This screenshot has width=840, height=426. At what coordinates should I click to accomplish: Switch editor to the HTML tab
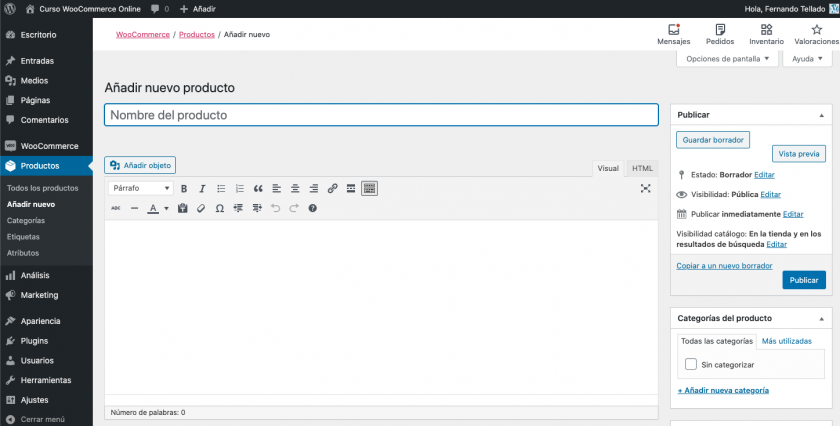tap(643, 168)
